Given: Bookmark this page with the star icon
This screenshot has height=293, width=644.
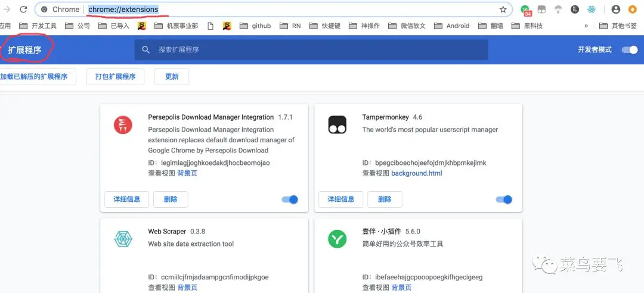Looking at the screenshot, I should [x=503, y=10].
